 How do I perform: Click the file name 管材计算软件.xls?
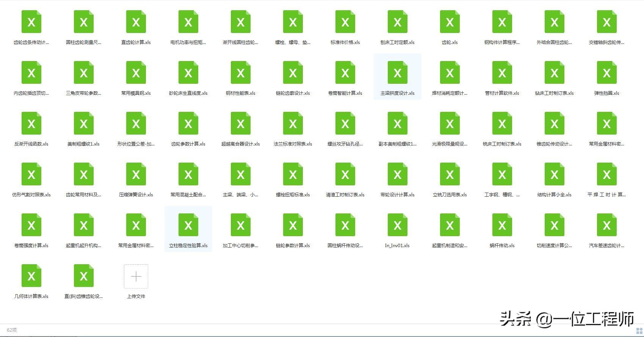pyautogui.click(x=502, y=93)
